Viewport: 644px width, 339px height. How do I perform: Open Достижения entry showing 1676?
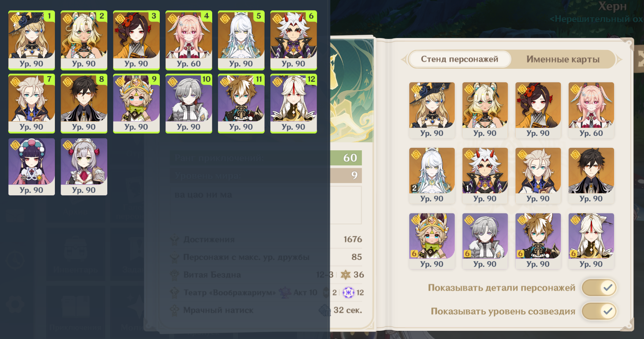coord(266,240)
